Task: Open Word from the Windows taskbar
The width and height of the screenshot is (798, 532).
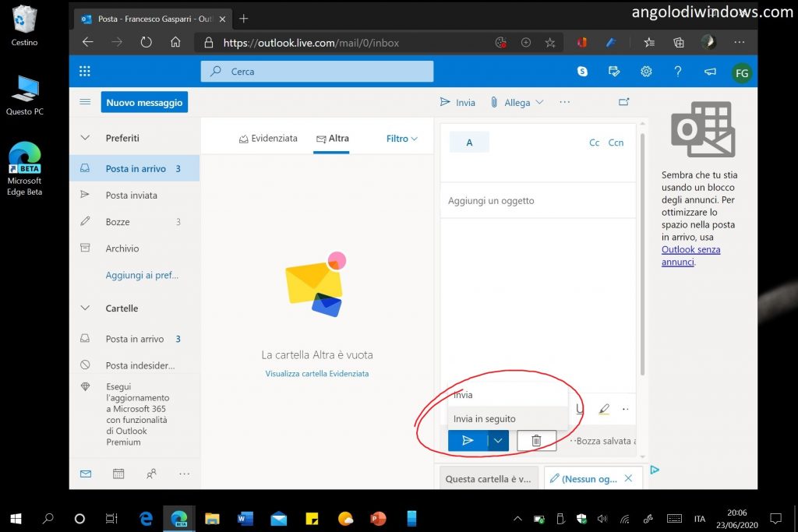Action: [245, 519]
